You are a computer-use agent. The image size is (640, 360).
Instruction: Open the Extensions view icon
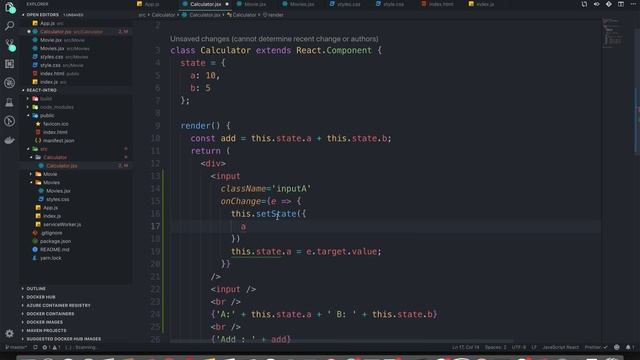pos(9,64)
